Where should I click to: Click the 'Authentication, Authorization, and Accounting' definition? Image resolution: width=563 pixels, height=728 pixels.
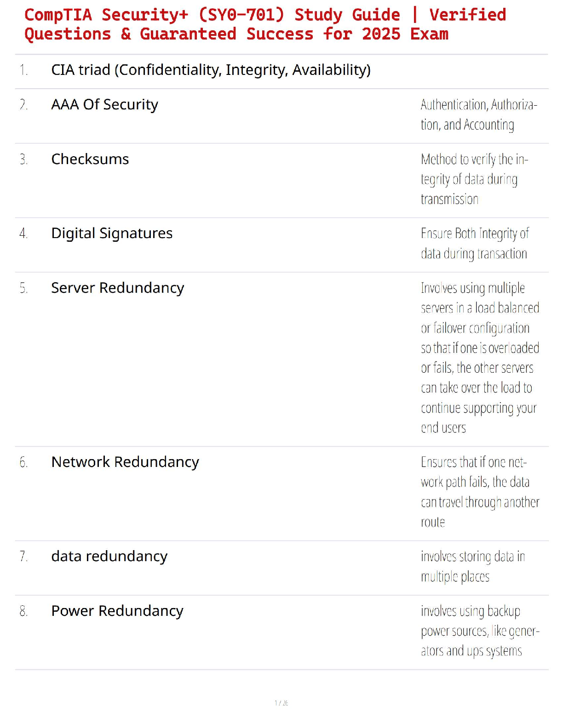pos(478,115)
